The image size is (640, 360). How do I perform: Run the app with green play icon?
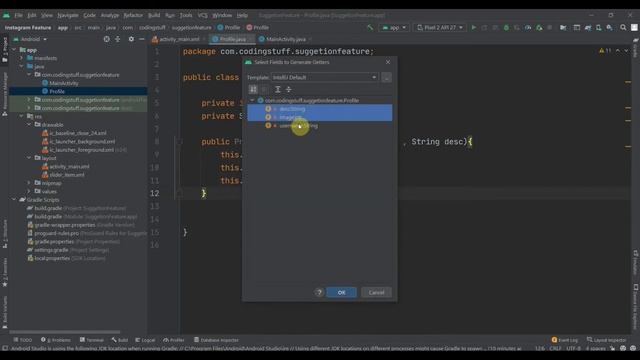click(474, 27)
